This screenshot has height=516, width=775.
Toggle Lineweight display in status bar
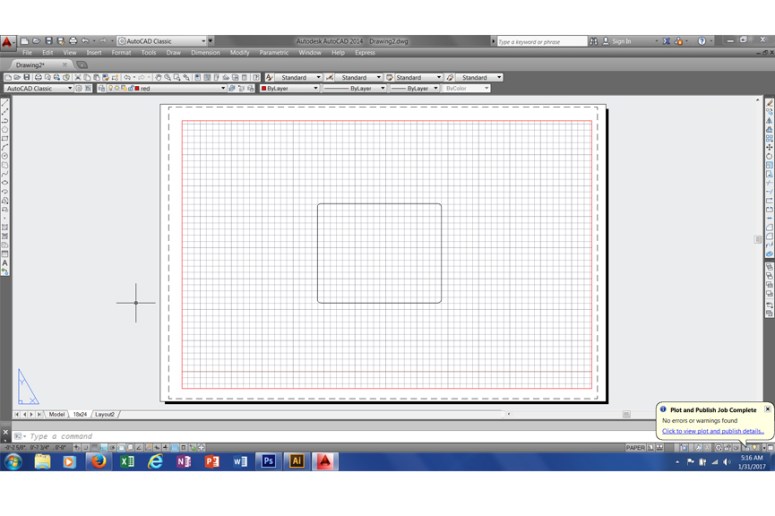pyautogui.click(x=166, y=447)
